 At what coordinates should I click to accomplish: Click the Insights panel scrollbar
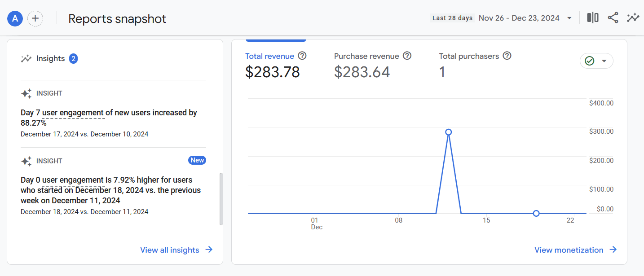coord(221,199)
